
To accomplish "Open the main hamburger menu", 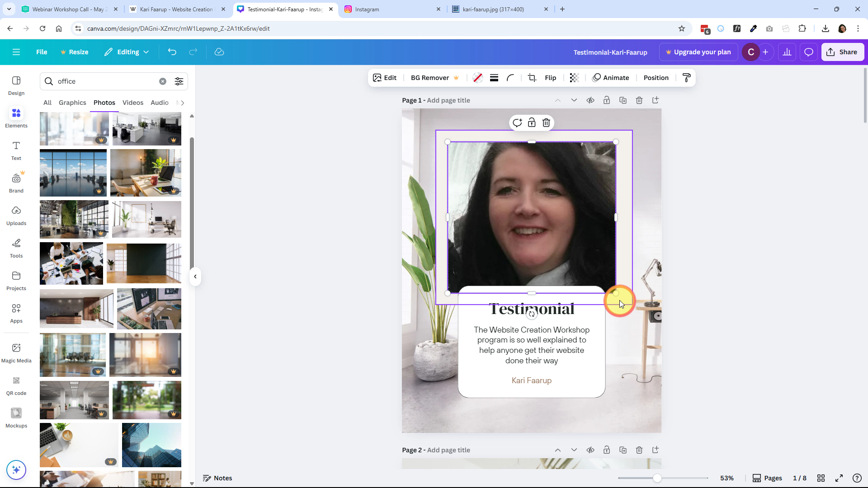I will pos(16,52).
